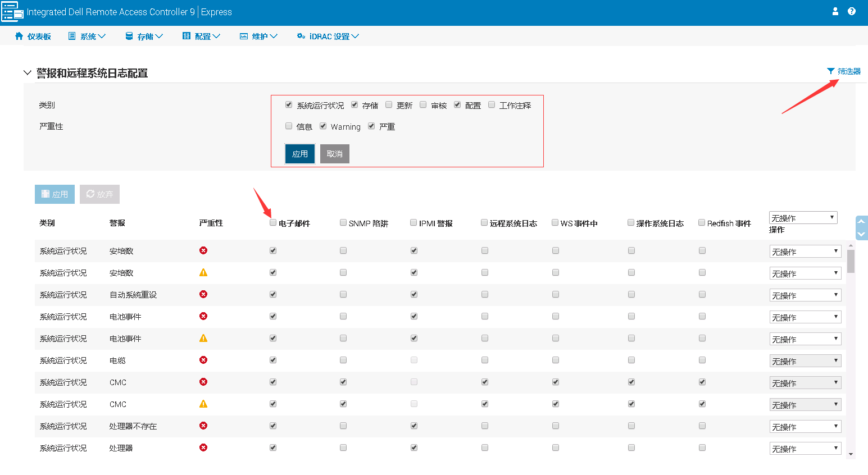Open the action dropdown for 自动系统重设 row
This screenshot has width=868, height=475.
click(805, 295)
